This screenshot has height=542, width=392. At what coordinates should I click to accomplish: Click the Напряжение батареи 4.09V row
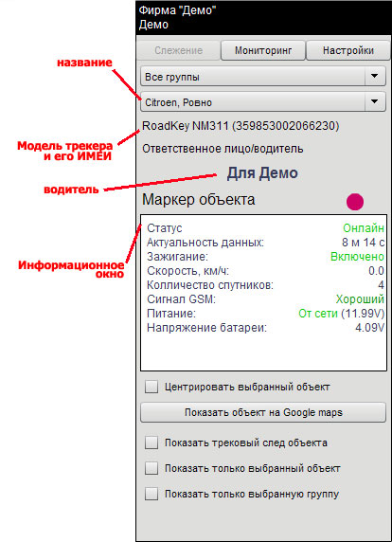[265, 328]
